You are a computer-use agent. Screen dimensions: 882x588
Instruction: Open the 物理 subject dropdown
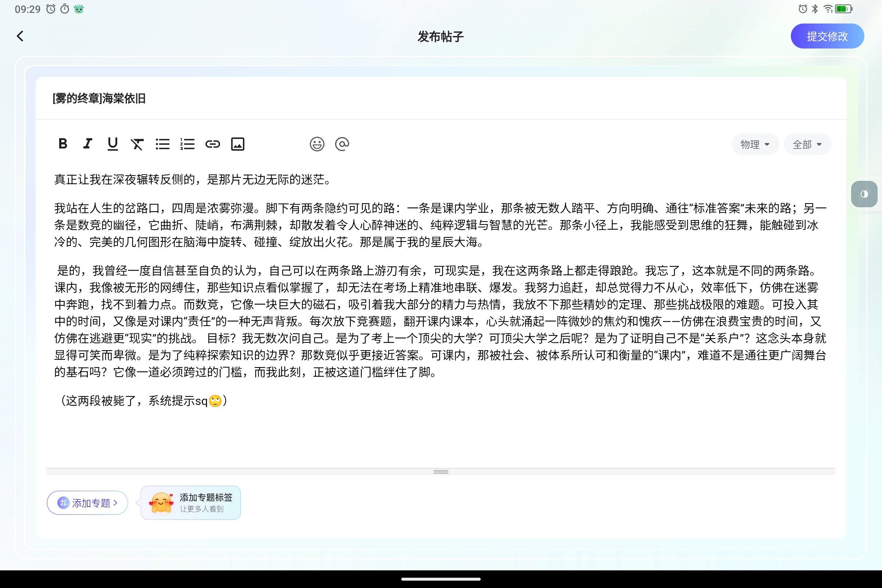[x=755, y=144]
